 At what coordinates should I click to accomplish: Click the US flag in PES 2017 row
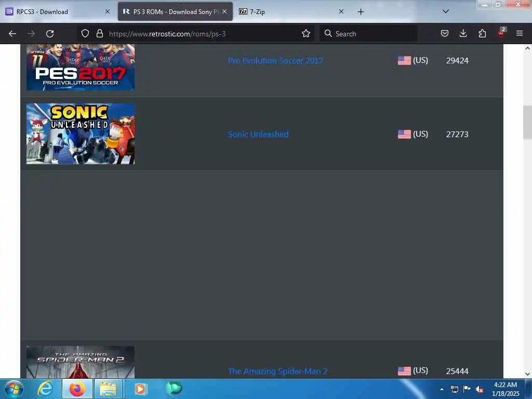coord(404,60)
